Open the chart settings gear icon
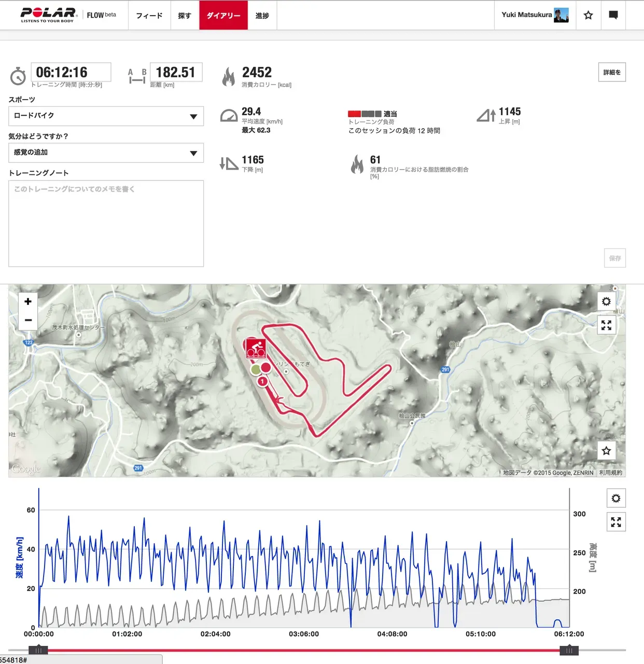 (615, 498)
